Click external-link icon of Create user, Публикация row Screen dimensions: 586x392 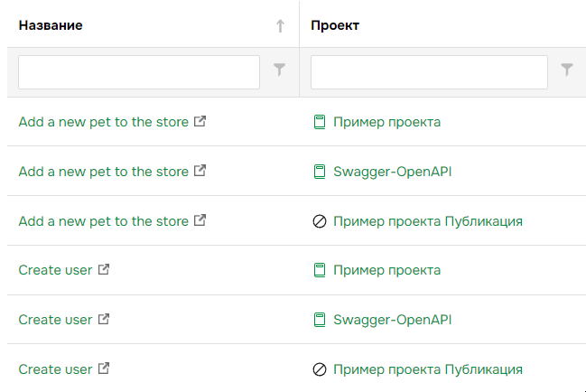click(104, 369)
